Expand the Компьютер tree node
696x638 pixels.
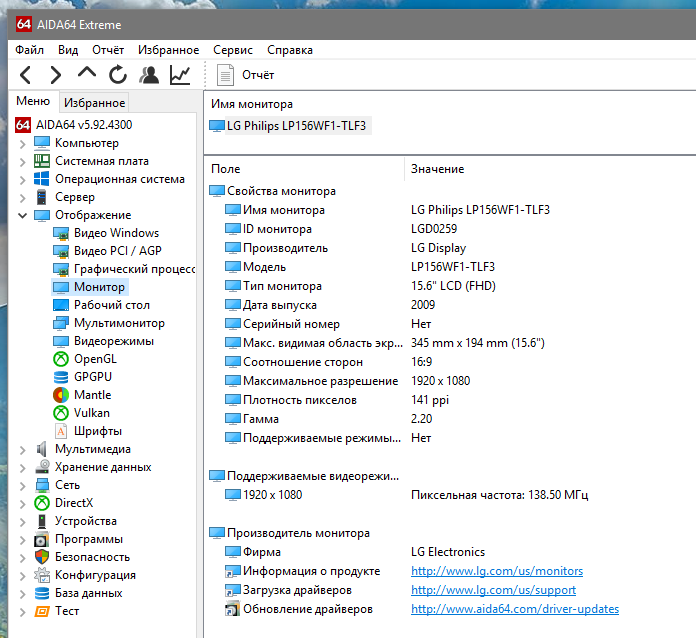point(23,144)
